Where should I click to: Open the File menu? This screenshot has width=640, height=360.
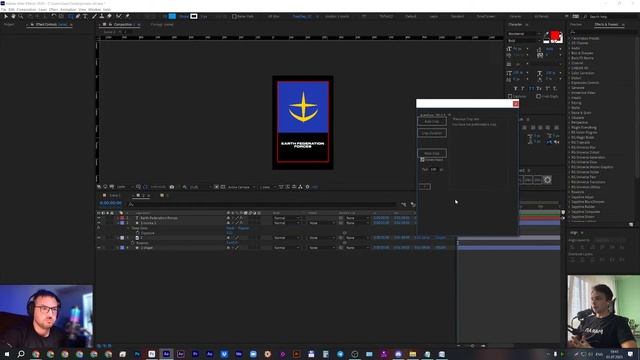[x=3, y=9]
